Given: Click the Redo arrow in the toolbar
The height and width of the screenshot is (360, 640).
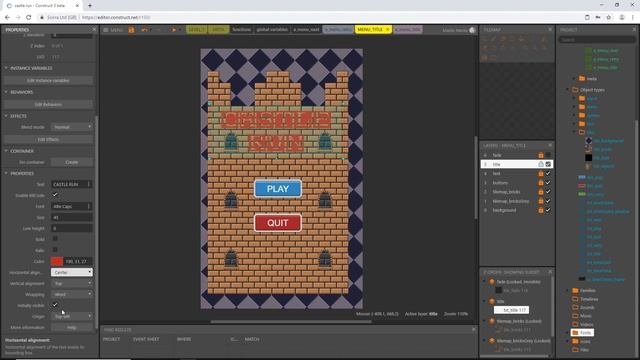Looking at the screenshot, I should pyautogui.click(x=158, y=30).
